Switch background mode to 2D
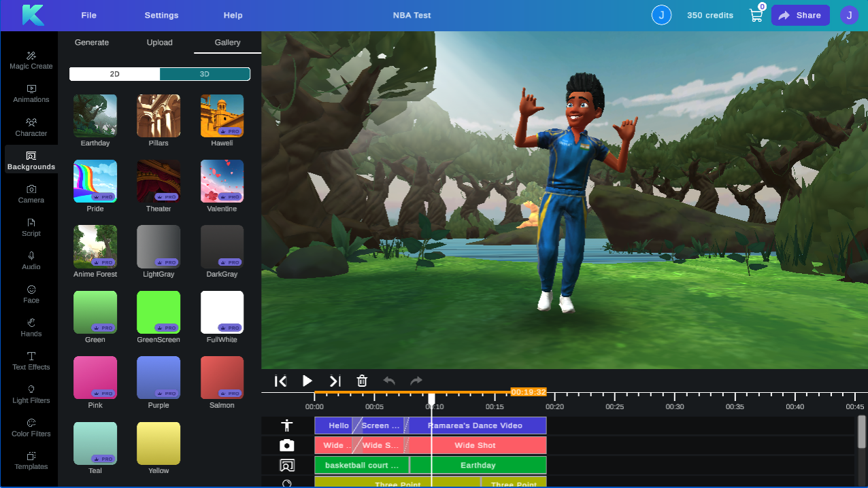Screen dimensions: 868x488 coord(114,73)
